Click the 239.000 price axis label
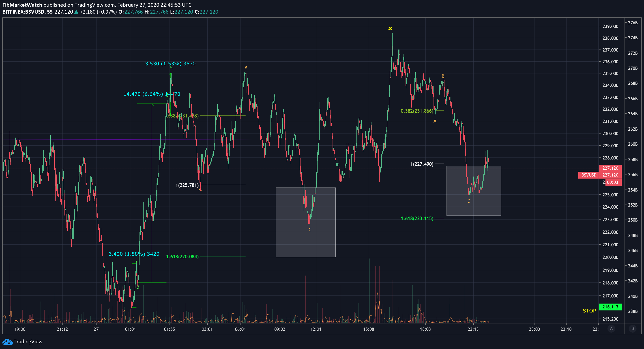644x349 pixels. 610,26
